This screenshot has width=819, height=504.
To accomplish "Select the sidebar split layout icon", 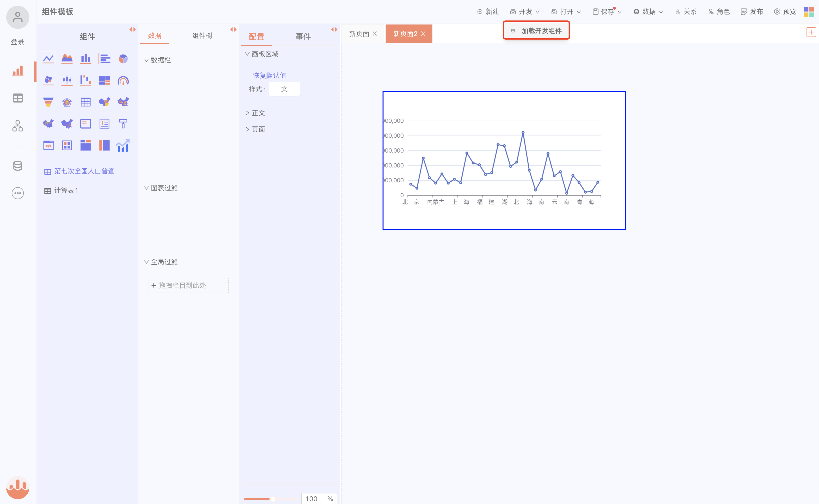I will (104, 145).
